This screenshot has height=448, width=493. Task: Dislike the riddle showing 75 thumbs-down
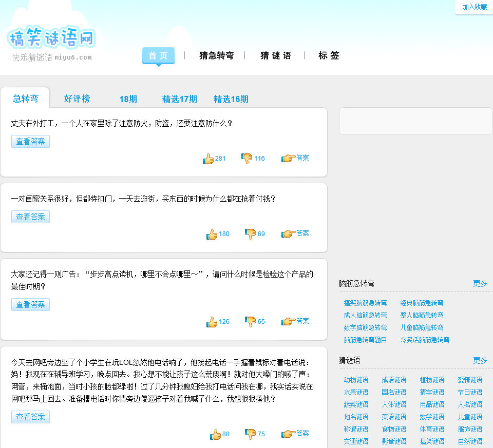coord(251,434)
